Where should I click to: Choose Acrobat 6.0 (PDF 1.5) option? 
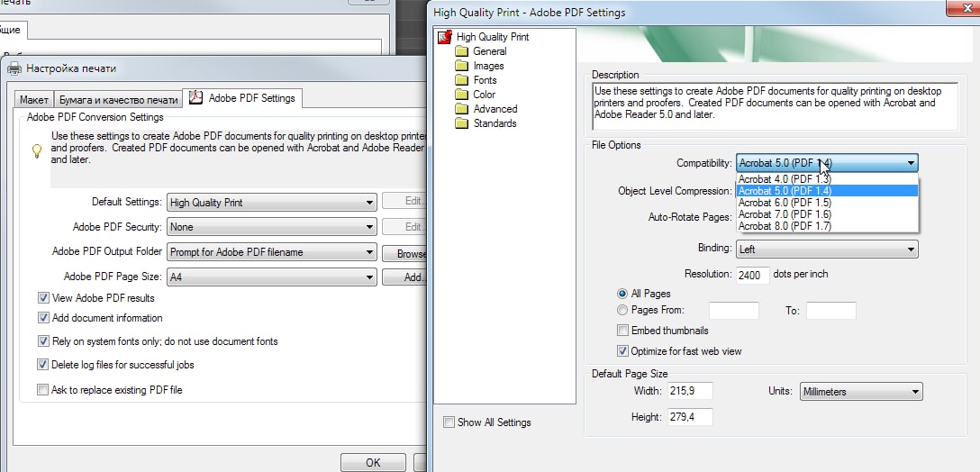827,203
